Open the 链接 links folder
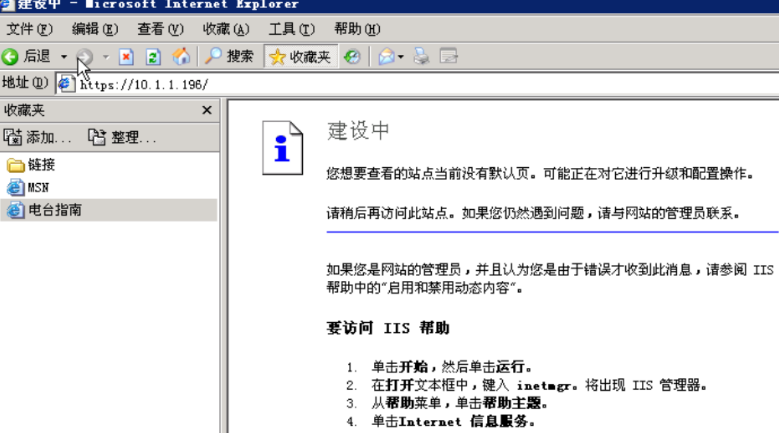Screen dimensions: 779x433 (x=31, y=165)
